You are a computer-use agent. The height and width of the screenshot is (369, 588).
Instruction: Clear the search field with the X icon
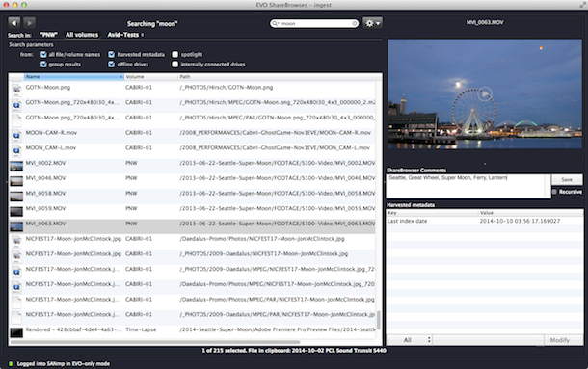(355, 24)
